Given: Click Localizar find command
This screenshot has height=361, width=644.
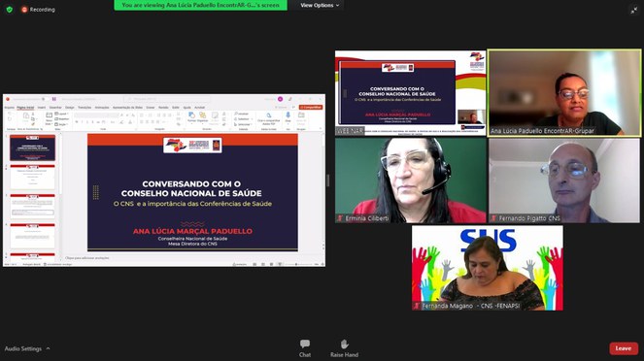Looking at the screenshot, I should (242, 114).
